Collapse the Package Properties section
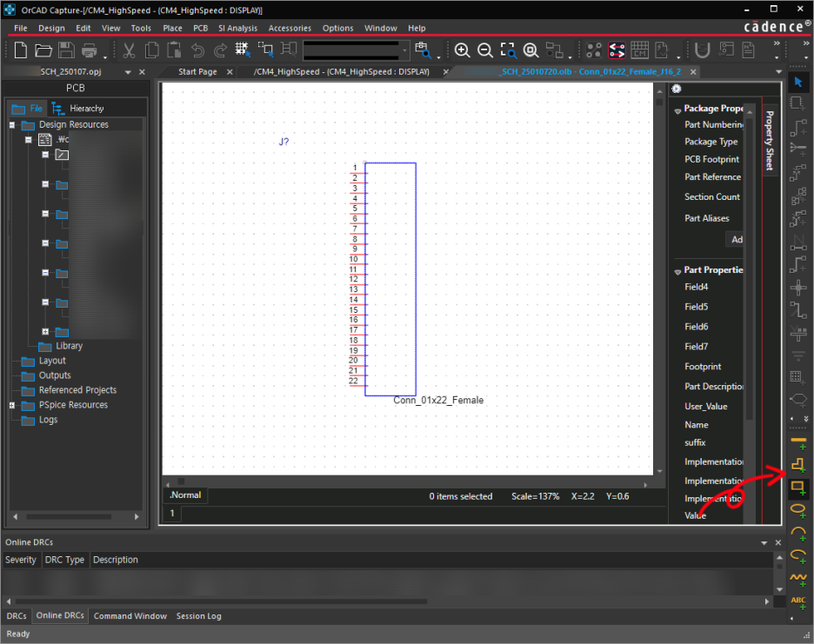 point(677,110)
